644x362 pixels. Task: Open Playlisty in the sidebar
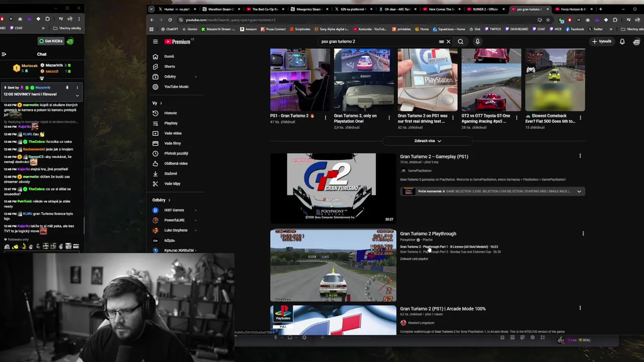(176, 123)
